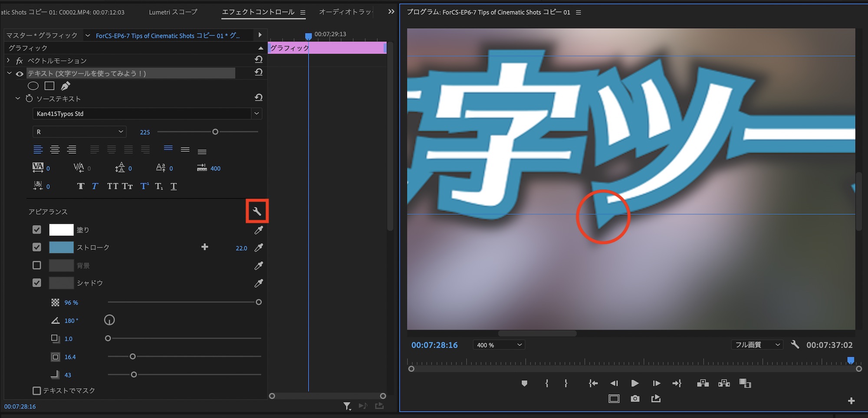
Task: Reset the ソーステキスト parameter
Action: (x=259, y=98)
